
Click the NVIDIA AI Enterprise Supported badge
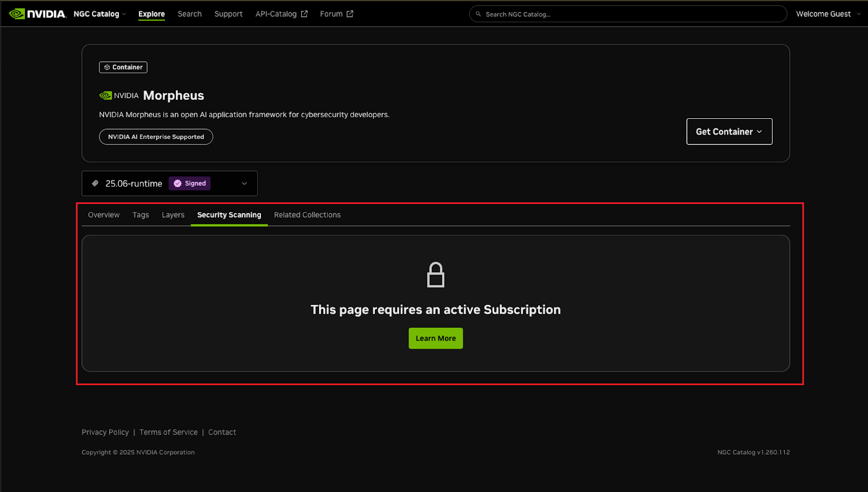pyautogui.click(x=156, y=137)
